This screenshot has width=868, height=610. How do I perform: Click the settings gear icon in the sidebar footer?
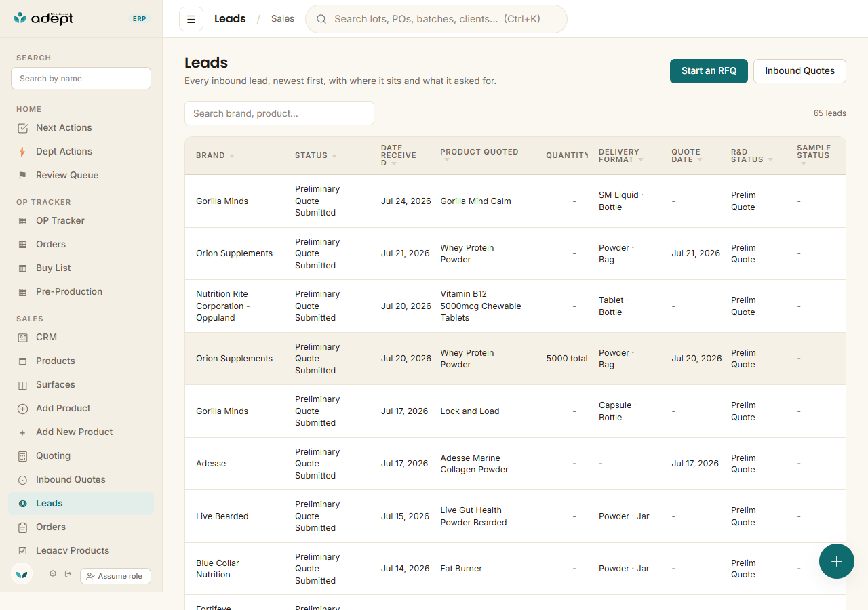click(x=53, y=573)
